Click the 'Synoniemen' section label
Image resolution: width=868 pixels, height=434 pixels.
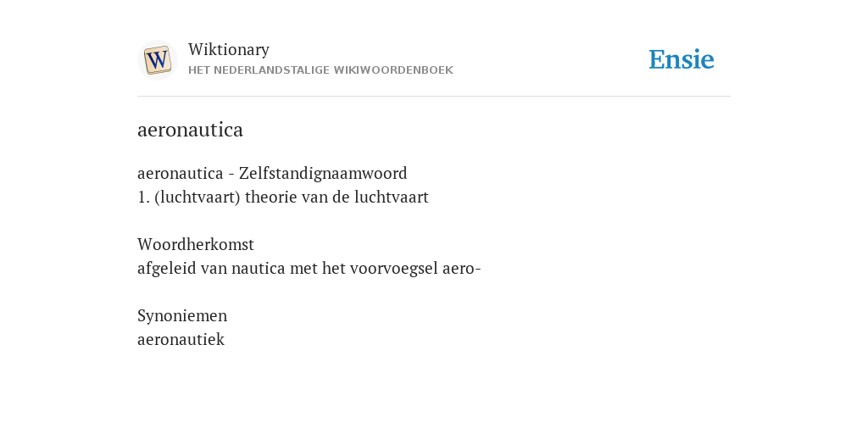point(182,315)
